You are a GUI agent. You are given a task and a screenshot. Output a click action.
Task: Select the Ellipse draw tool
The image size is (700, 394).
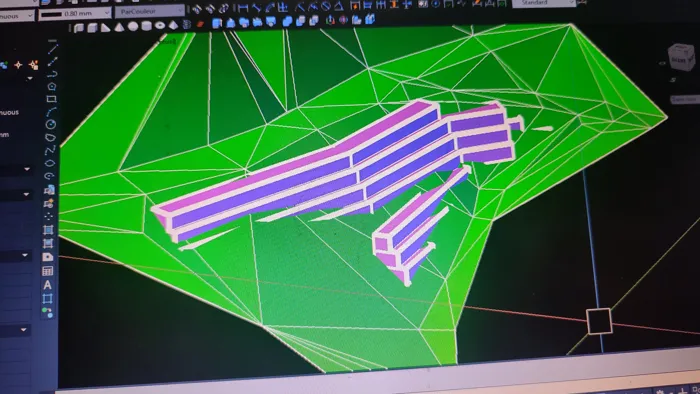50,163
